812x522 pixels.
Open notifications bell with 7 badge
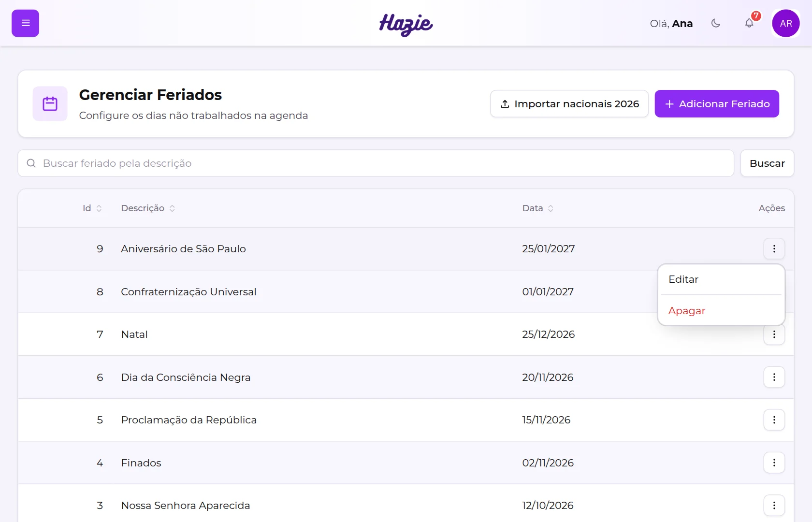click(x=749, y=23)
